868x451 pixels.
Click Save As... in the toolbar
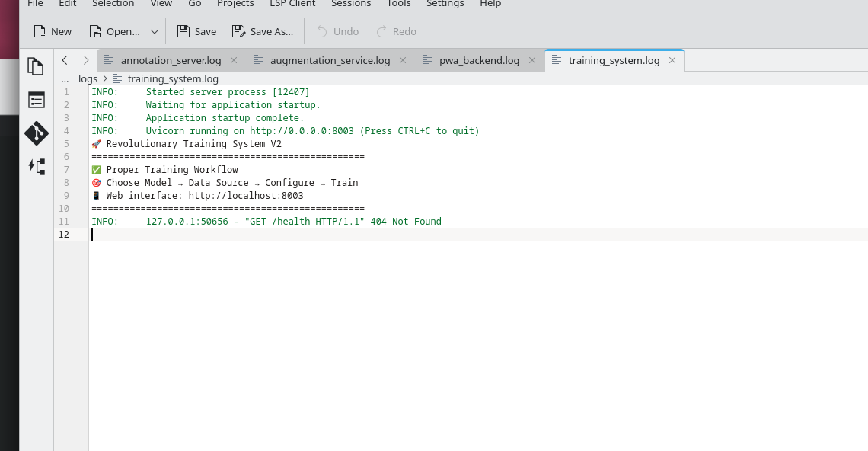(263, 31)
